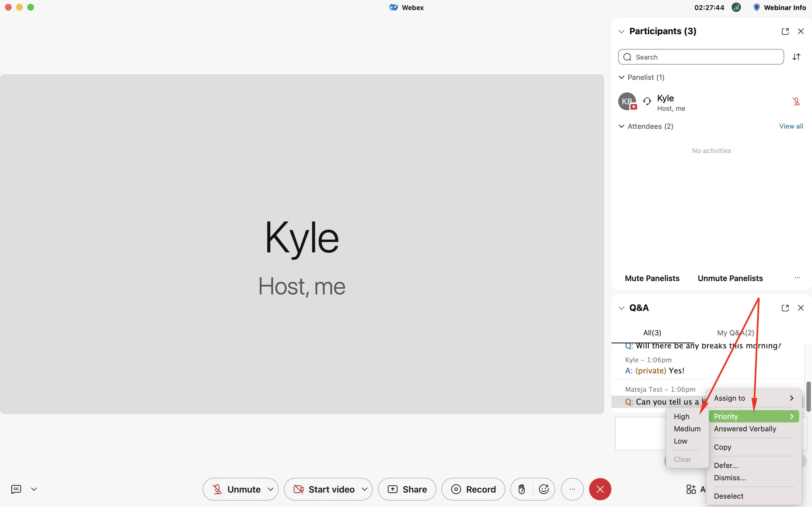The image size is (812, 507).
Task: Open more options ellipsis in toolbar
Action: (x=572, y=489)
